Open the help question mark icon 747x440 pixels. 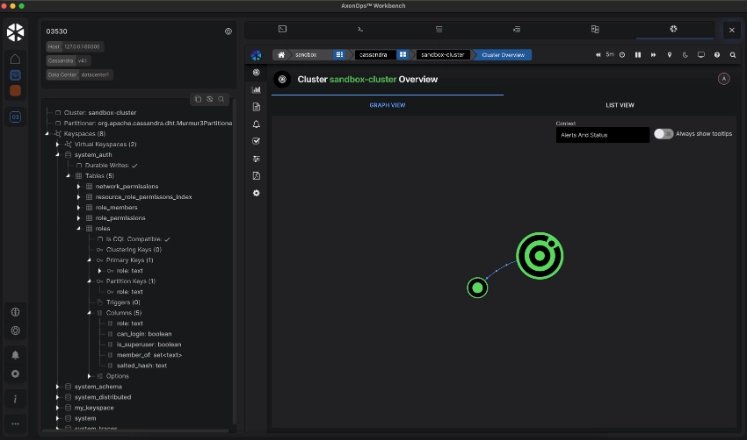pos(717,55)
